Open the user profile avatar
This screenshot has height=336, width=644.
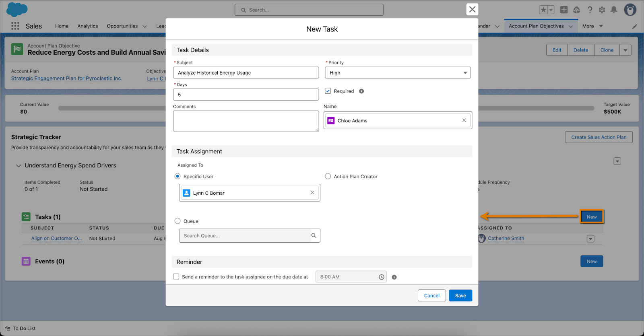pos(630,10)
